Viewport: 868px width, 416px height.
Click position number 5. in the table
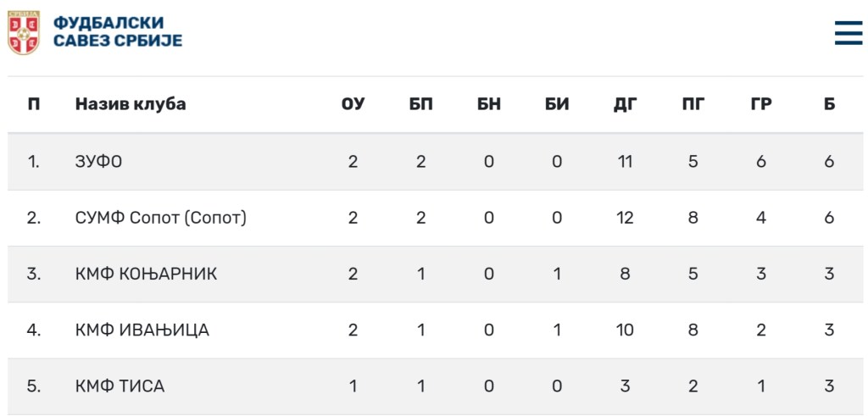34,386
